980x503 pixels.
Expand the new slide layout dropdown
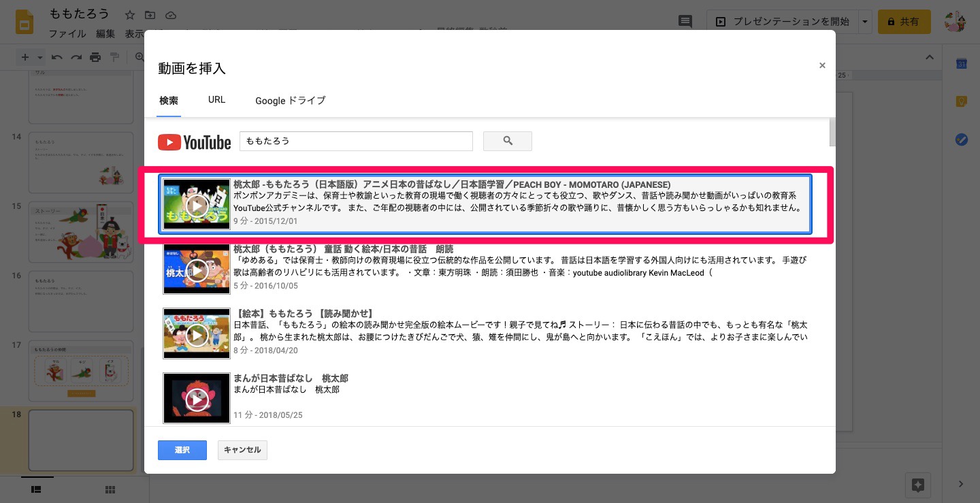pos(39,57)
